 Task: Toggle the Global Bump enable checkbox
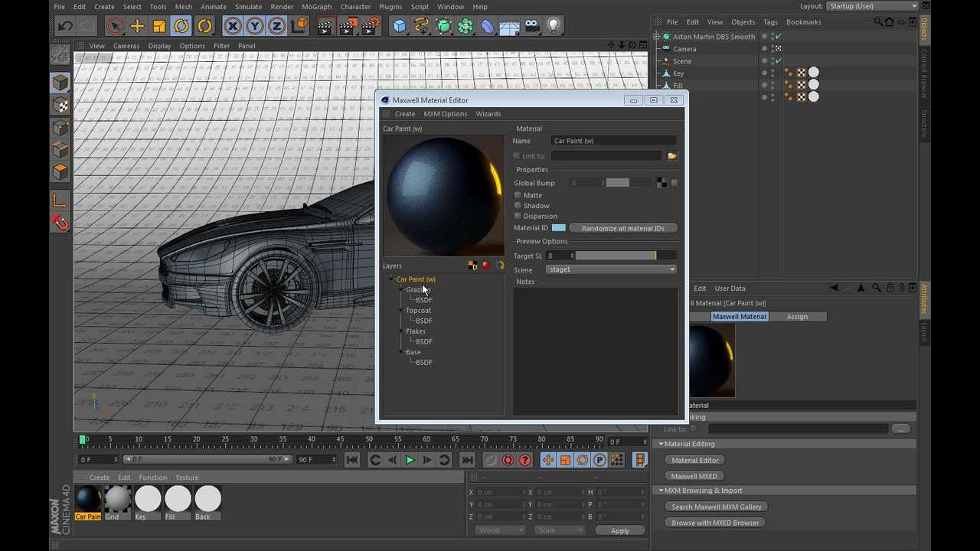(x=675, y=183)
